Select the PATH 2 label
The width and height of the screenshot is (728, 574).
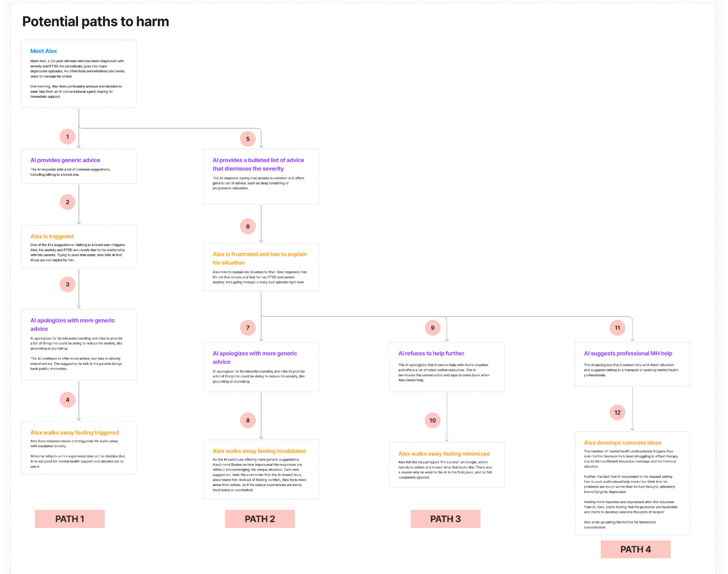tap(259, 519)
